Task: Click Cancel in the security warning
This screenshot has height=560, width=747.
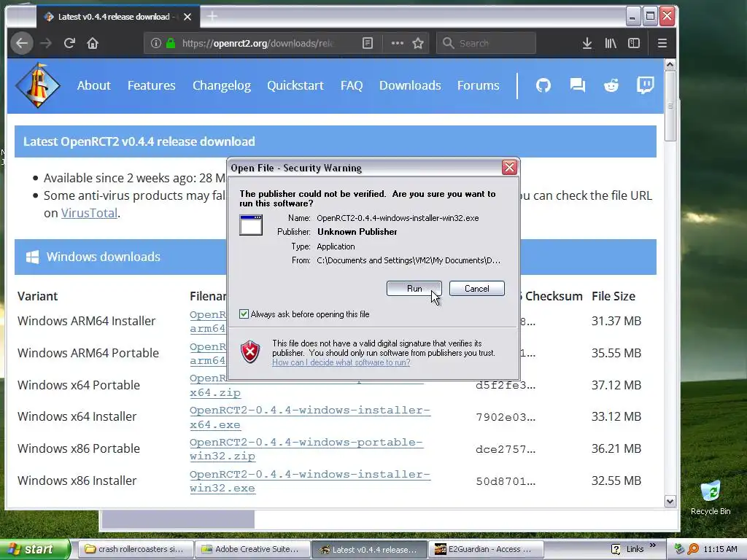Action: tap(477, 289)
